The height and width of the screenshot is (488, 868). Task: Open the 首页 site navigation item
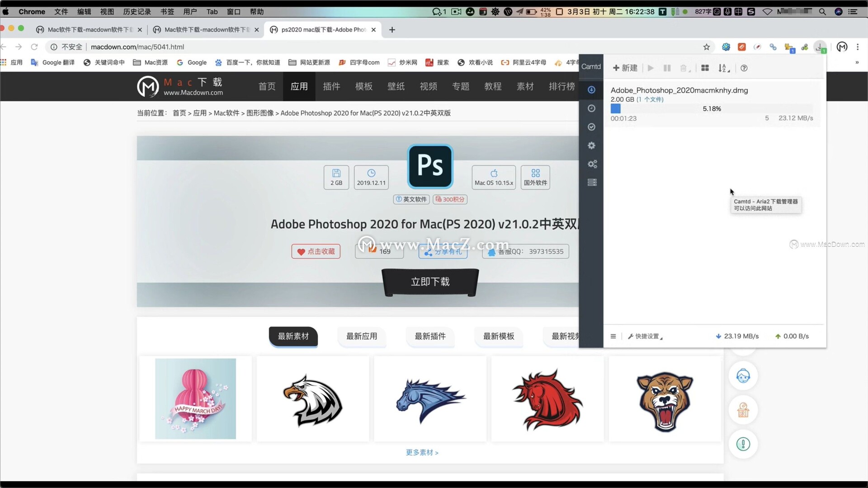click(x=267, y=86)
